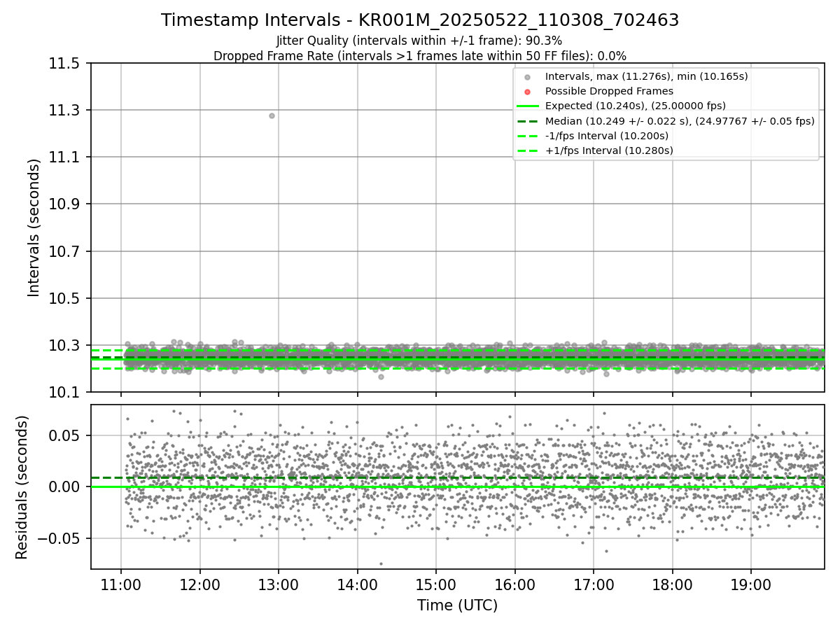Click the outlier data point near 11.276s
Image resolution: width=840 pixels, height=630 pixels.
click(x=272, y=115)
